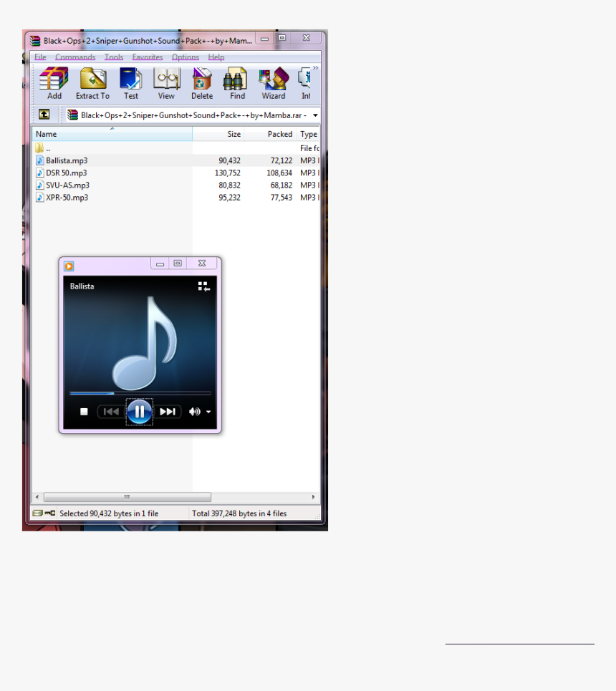Select DSR 50.mp3 in the file list
The width and height of the screenshot is (616, 691).
[x=176, y=173]
